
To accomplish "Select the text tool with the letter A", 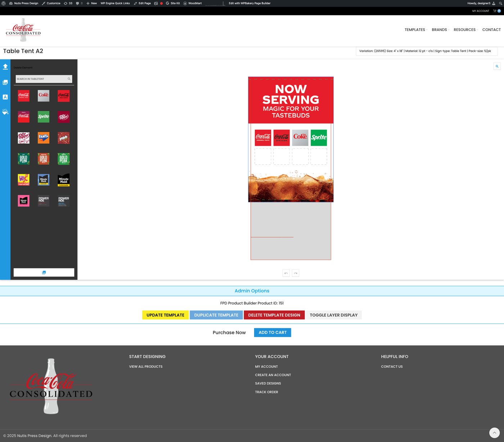I will (x=5, y=97).
